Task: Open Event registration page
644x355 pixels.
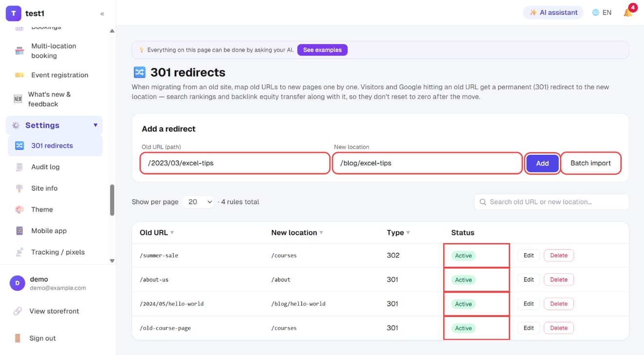Action: (55, 75)
